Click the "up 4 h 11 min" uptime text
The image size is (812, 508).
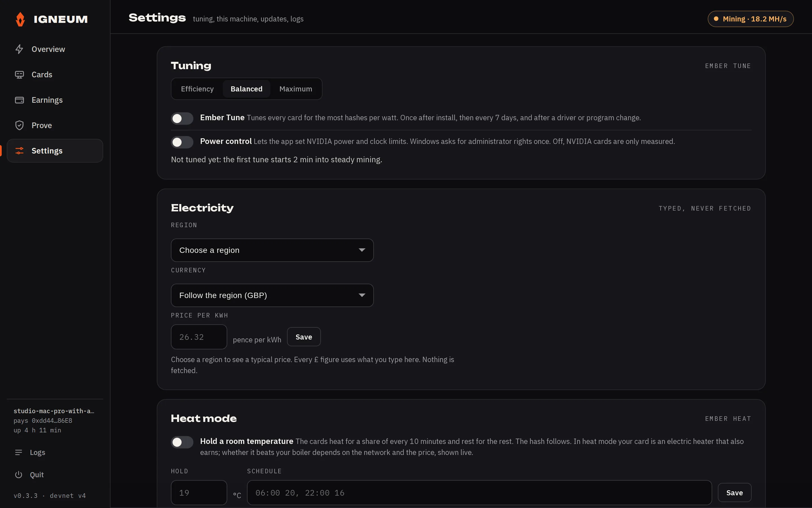(x=37, y=430)
